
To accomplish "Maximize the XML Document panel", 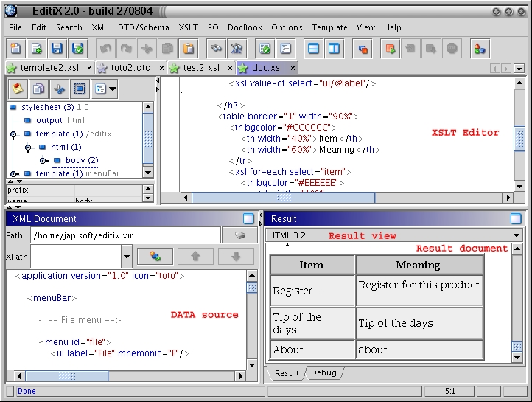I will click(x=248, y=219).
